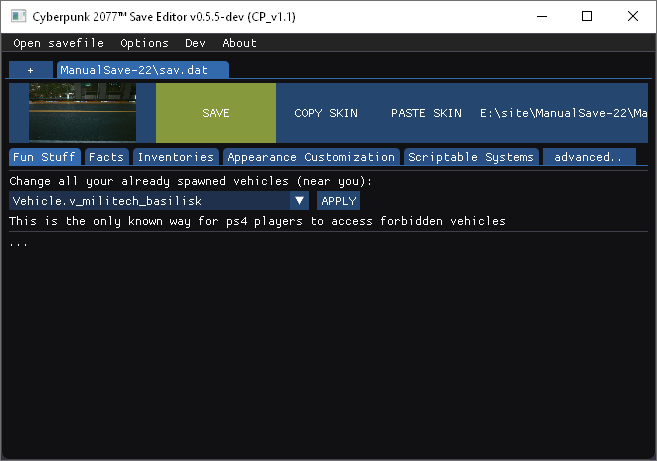
Task: Click the PASTE SKIN button
Action: coord(426,113)
